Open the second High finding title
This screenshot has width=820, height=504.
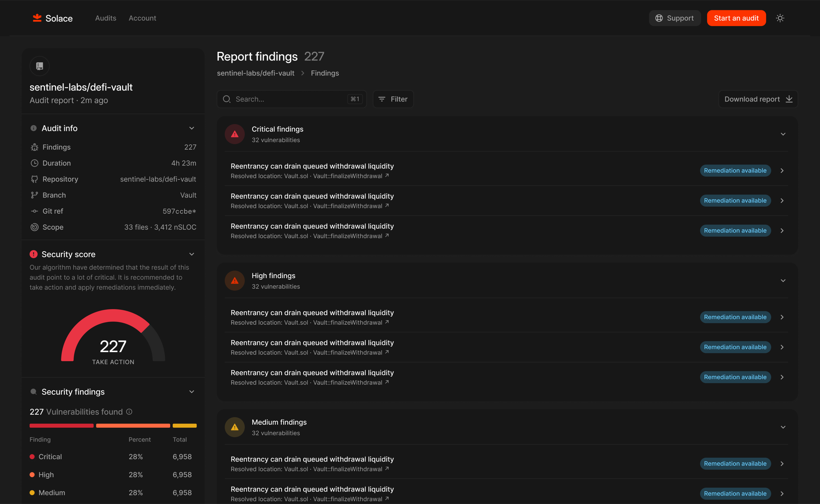(x=312, y=343)
